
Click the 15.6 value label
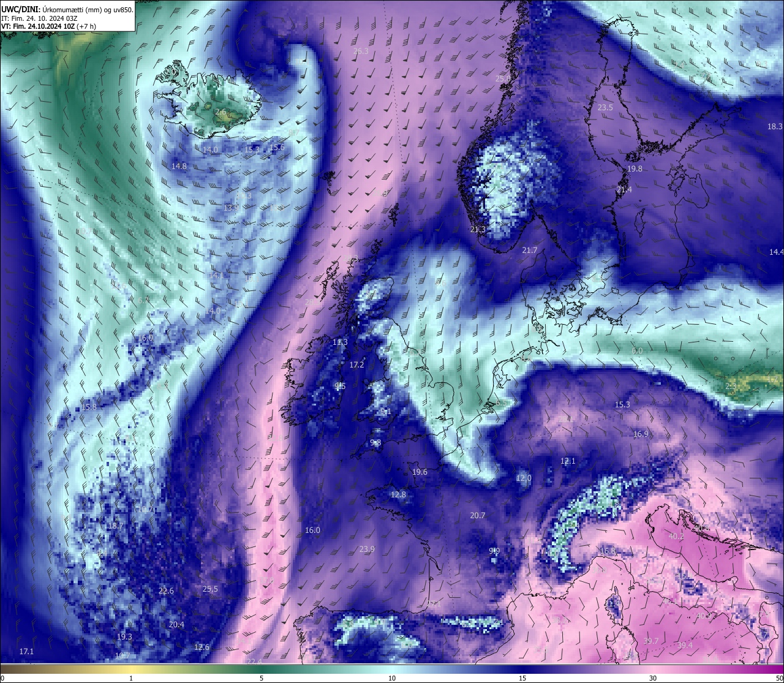click(277, 147)
